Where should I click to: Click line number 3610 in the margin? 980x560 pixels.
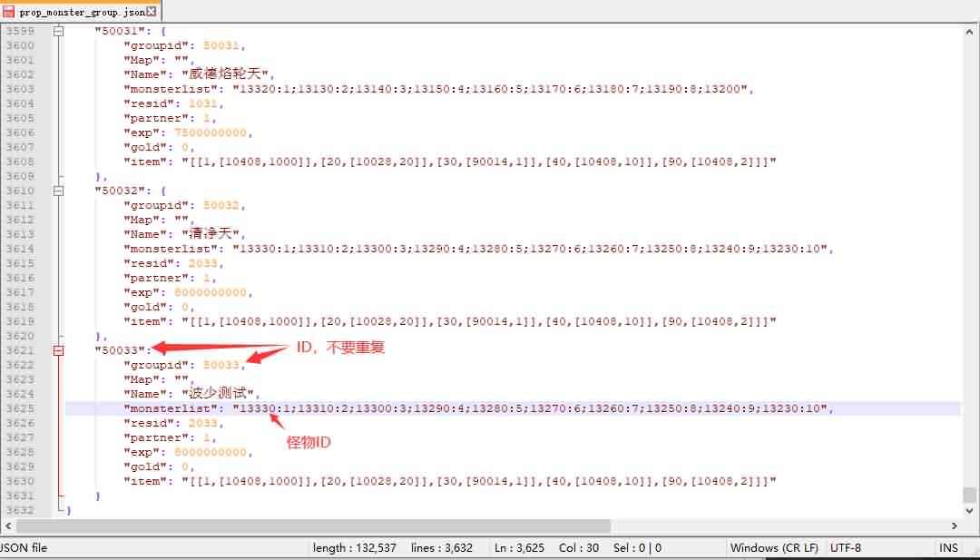(x=20, y=191)
